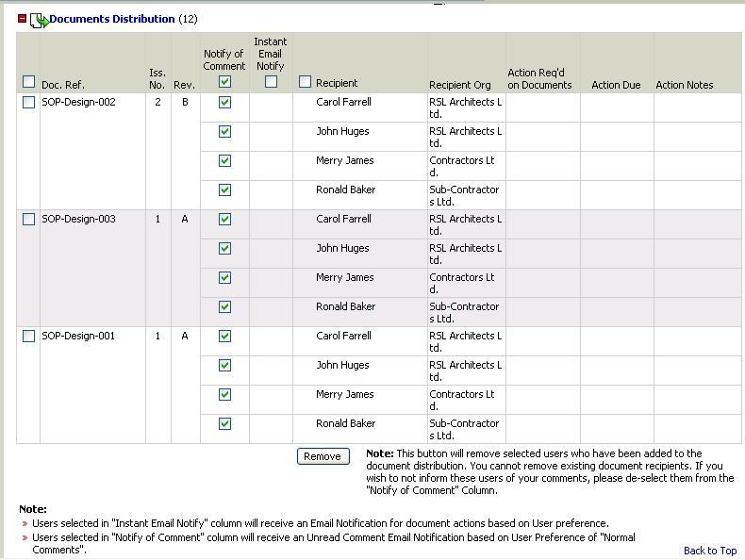
Task: Uncheck notify for Carol Farrell on SOP-Design-003
Action: tap(225, 219)
